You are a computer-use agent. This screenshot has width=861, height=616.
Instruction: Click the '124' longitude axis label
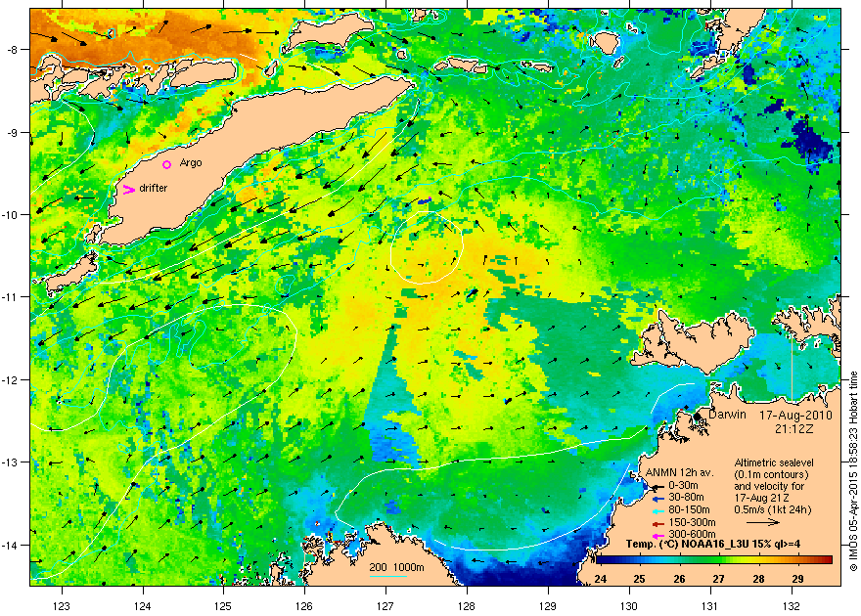point(143,606)
